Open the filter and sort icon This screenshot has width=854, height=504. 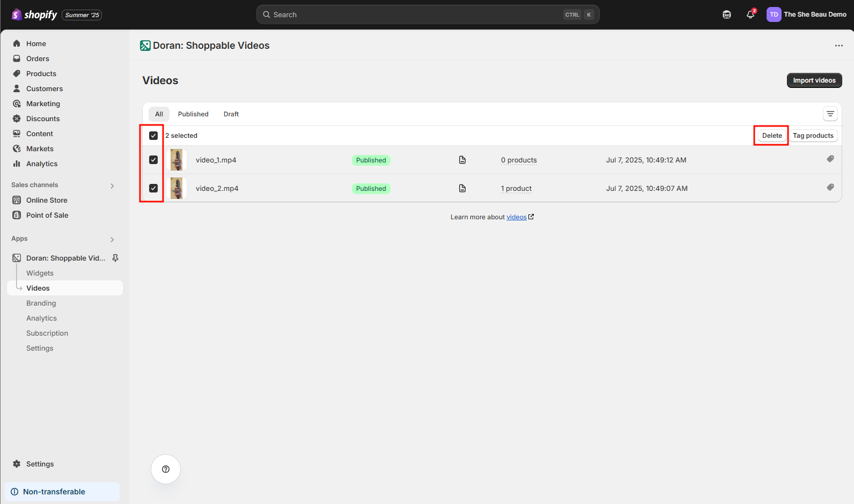(830, 114)
